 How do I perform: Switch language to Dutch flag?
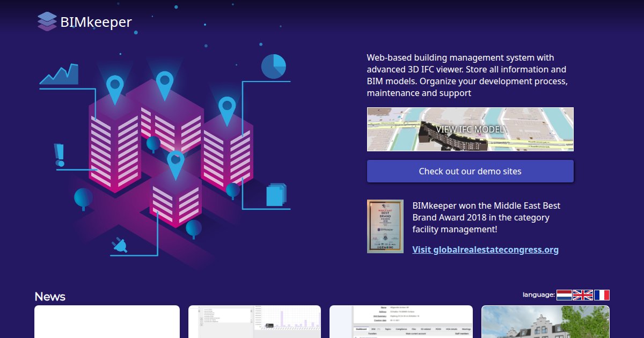click(564, 295)
